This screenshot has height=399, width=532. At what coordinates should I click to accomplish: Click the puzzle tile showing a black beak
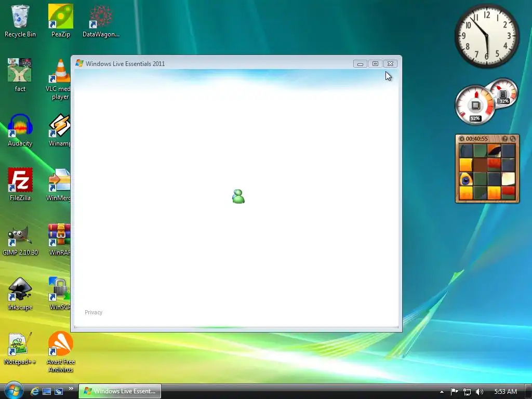click(x=494, y=151)
